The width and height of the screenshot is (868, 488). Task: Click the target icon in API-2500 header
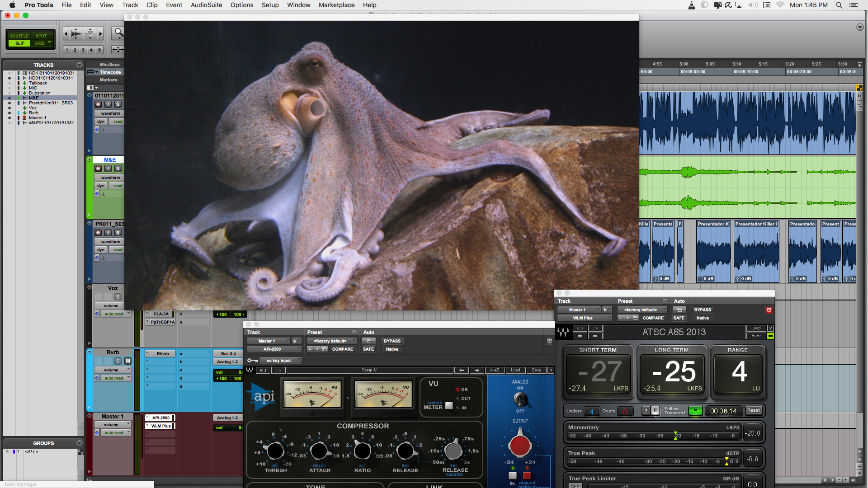click(x=549, y=341)
